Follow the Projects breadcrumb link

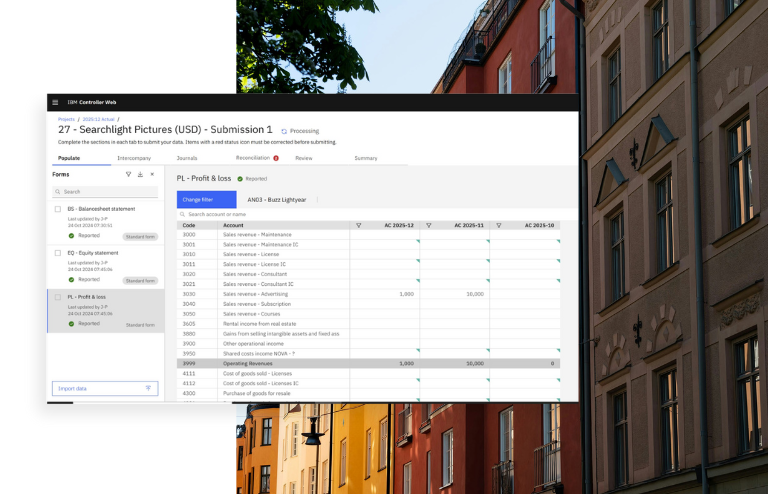click(66, 119)
